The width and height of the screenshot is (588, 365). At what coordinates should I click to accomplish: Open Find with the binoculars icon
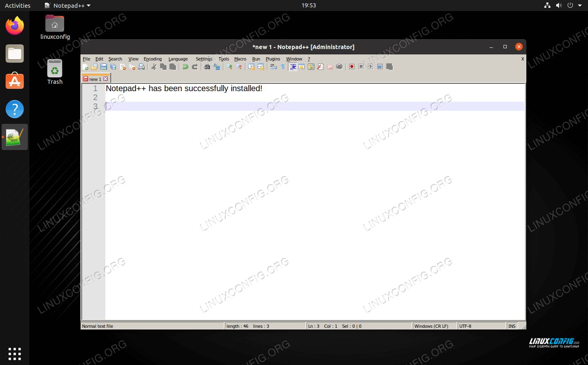point(207,67)
